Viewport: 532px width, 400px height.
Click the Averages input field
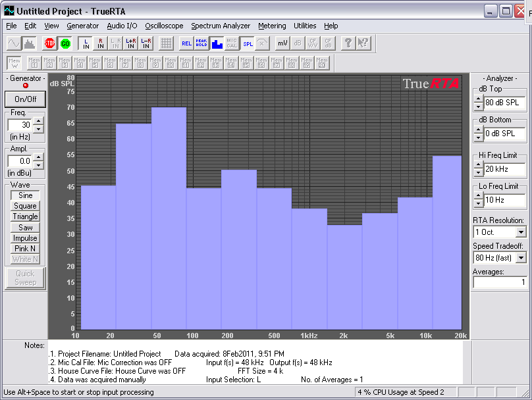click(x=500, y=282)
